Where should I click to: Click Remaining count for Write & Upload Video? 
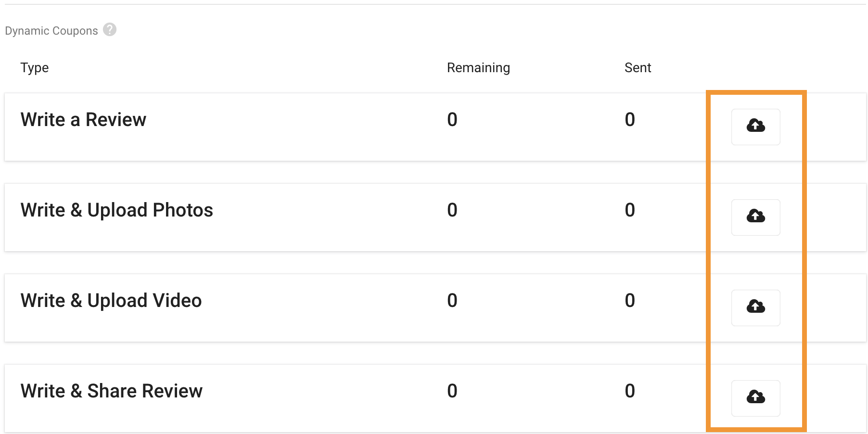452,300
